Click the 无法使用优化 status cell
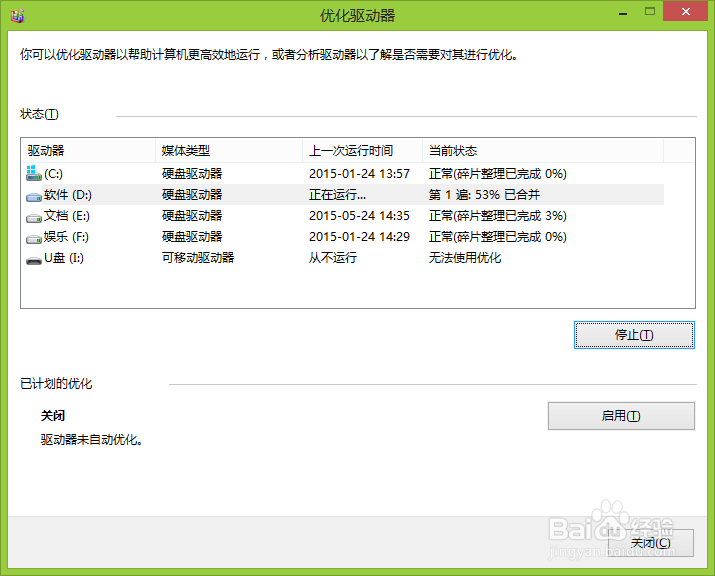 [465, 258]
